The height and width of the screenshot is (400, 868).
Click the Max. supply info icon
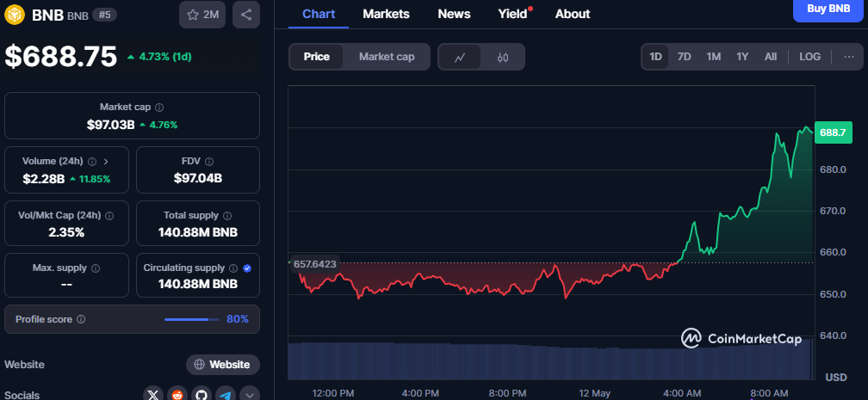[x=96, y=268]
